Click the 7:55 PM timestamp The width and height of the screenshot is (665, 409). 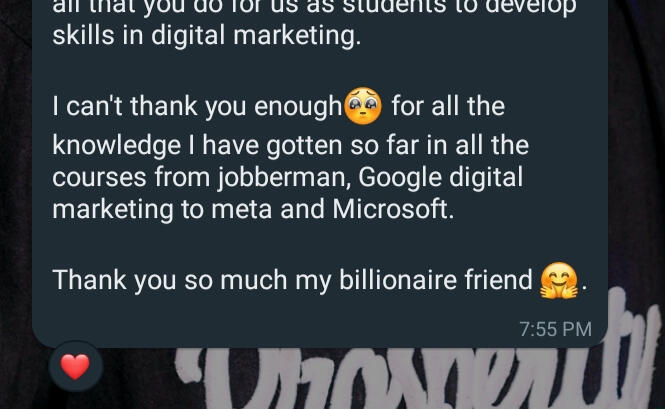pos(555,329)
